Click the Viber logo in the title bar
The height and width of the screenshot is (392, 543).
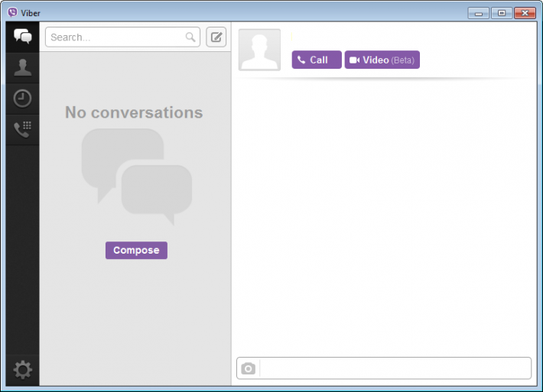[x=12, y=12]
